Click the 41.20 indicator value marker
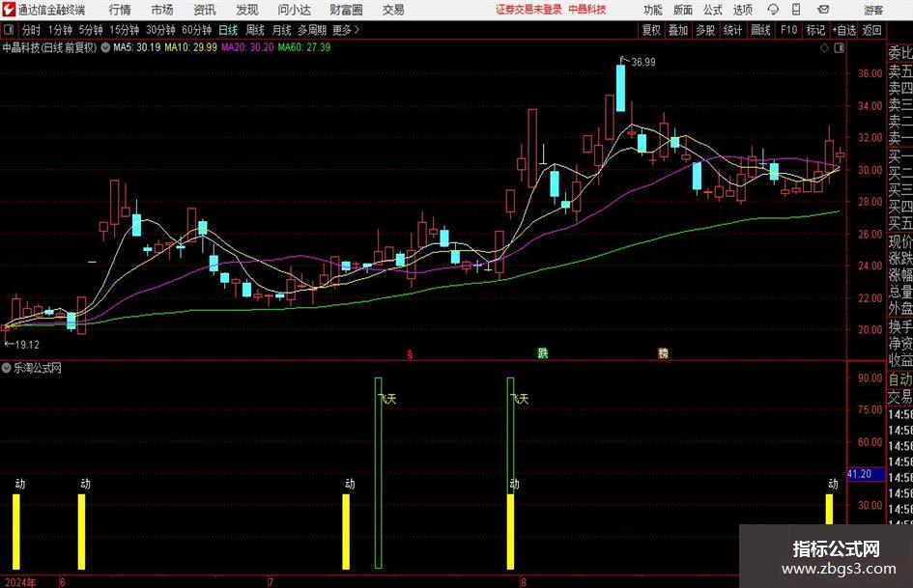Image resolution: width=913 pixels, height=588 pixels. 865,474
